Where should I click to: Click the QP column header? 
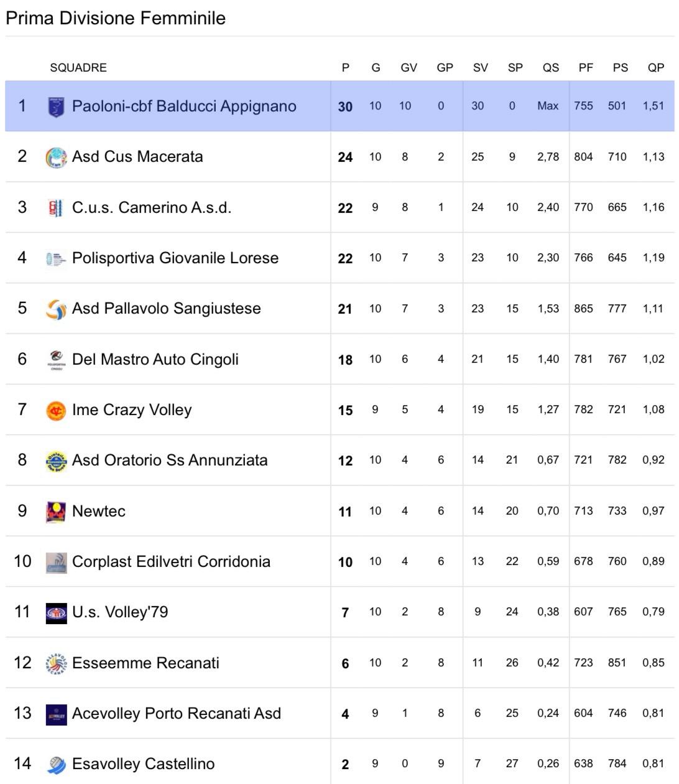(x=656, y=68)
